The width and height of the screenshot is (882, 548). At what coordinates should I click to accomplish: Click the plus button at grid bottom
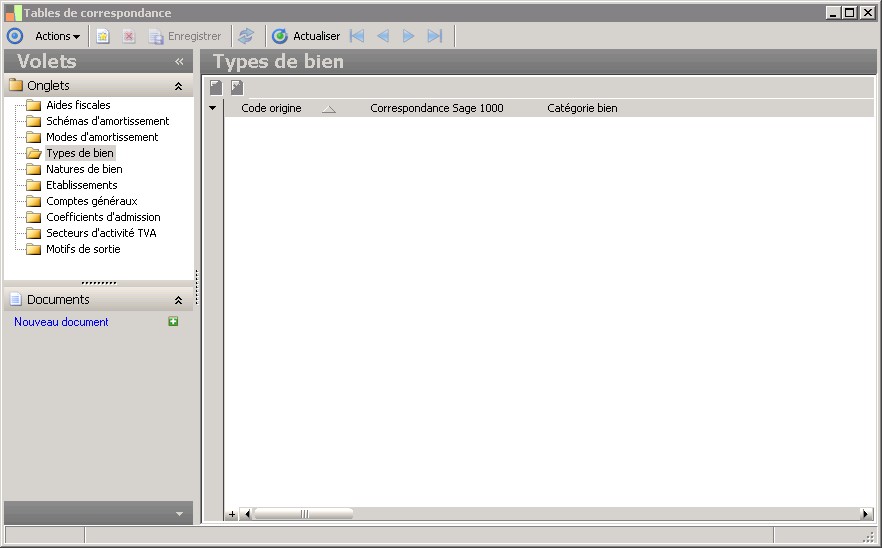[232, 514]
